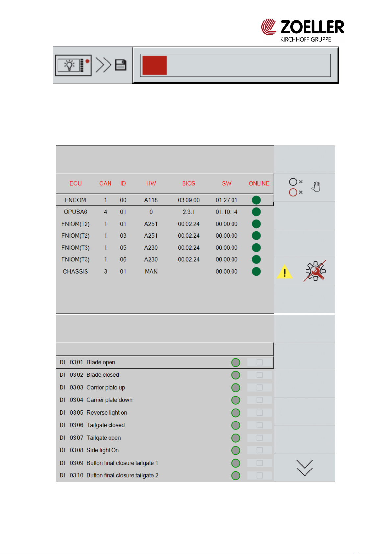Tick the Blade closed checkbox

(x=259, y=375)
